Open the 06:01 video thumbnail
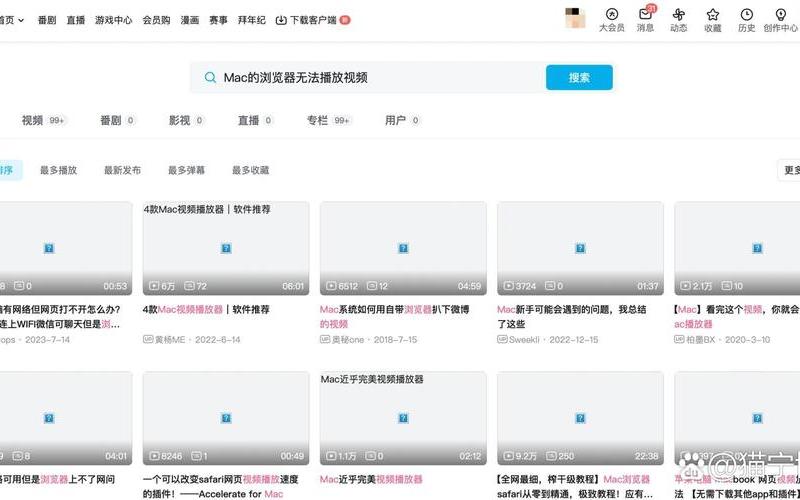This screenshot has height=500, width=800. (x=226, y=248)
